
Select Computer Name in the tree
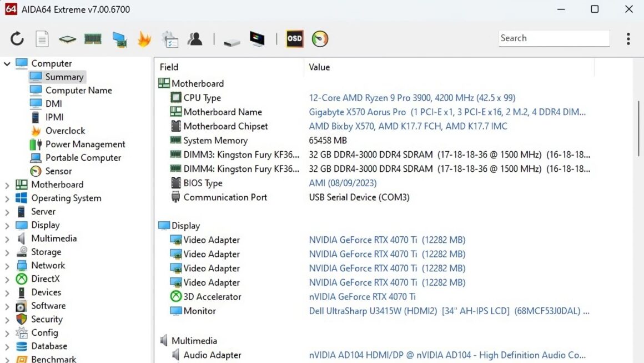pos(78,91)
